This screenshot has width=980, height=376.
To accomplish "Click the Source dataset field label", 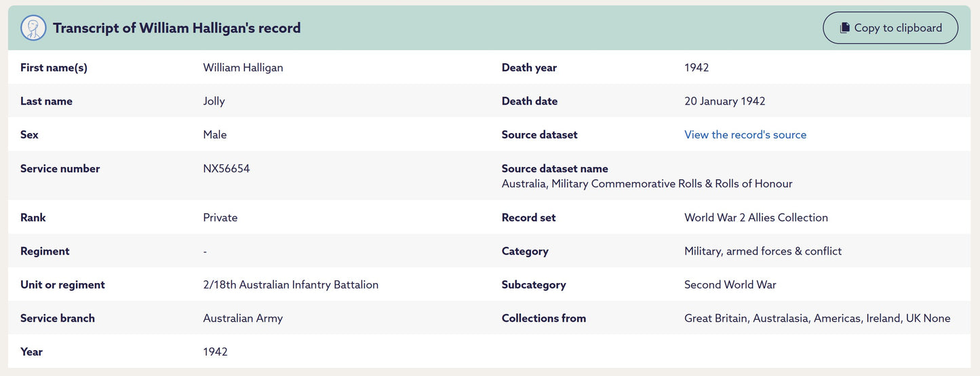I will pyautogui.click(x=539, y=134).
